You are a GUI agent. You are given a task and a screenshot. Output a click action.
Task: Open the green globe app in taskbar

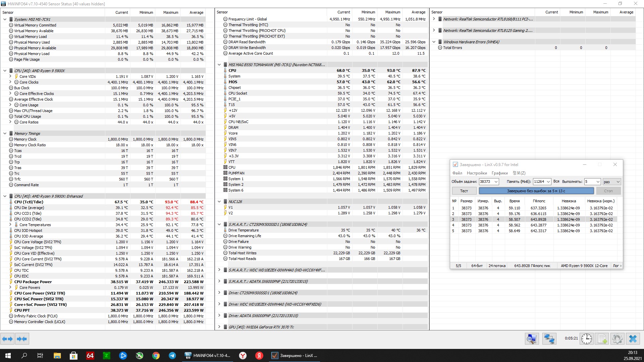pos(140,356)
